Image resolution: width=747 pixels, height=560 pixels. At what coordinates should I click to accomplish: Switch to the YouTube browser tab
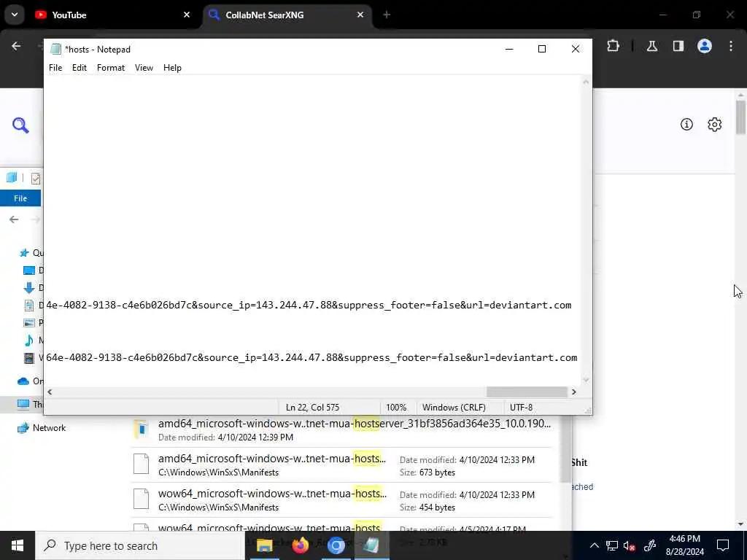coord(112,15)
